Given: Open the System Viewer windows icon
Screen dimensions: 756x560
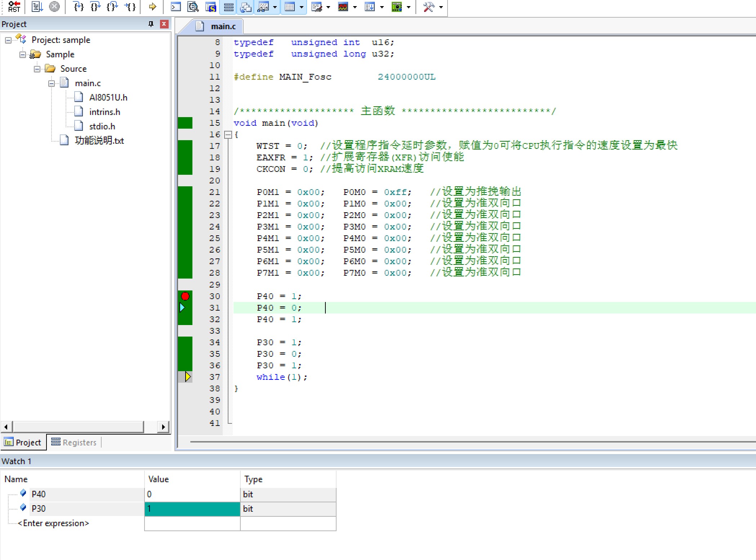Looking at the screenshot, I should point(396,7).
